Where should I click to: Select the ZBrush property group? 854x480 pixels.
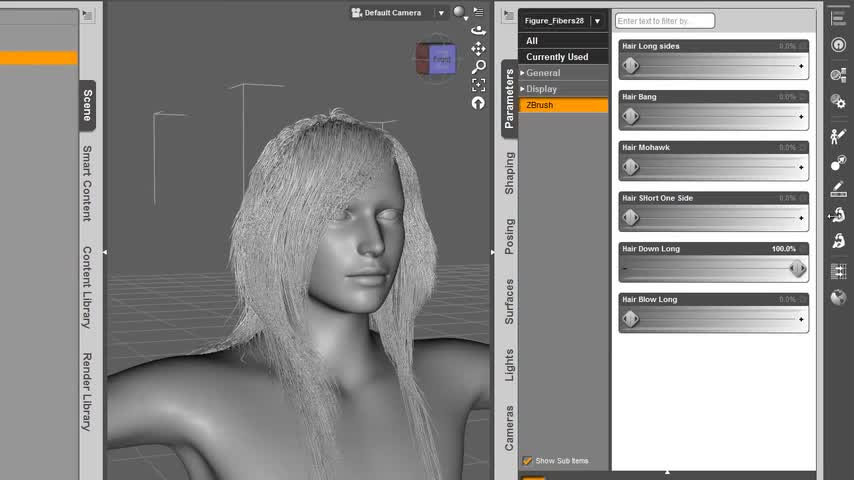pos(563,105)
